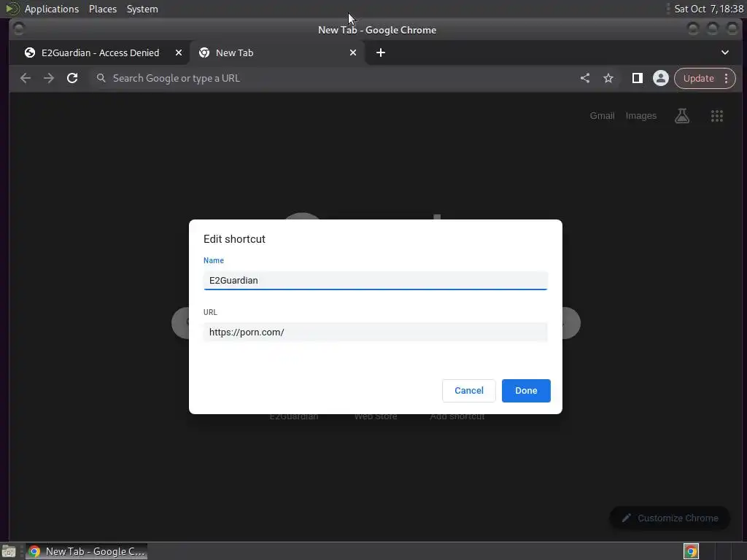747x560 pixels.
Task: Expand the tab search dropdown chevron
Action: click(724, 52)
